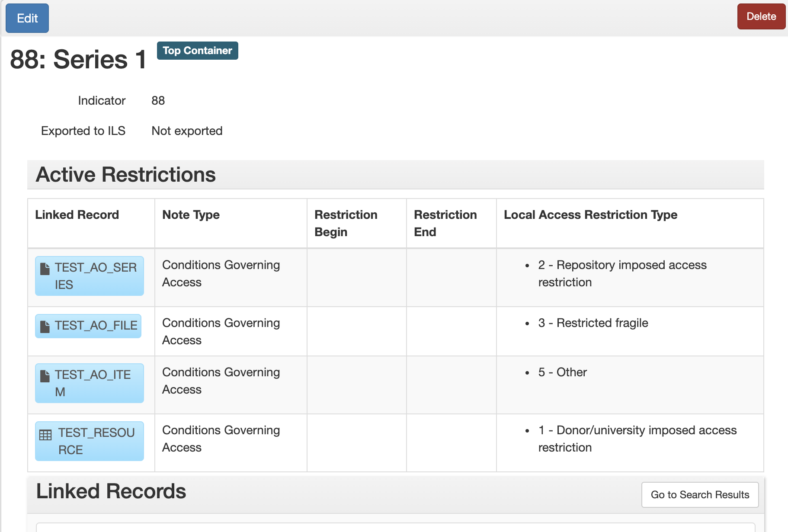The image size is (788, 532).
Task: Open the TEST_AO_SERIES linked record
Action: click(x=90, y=276)
